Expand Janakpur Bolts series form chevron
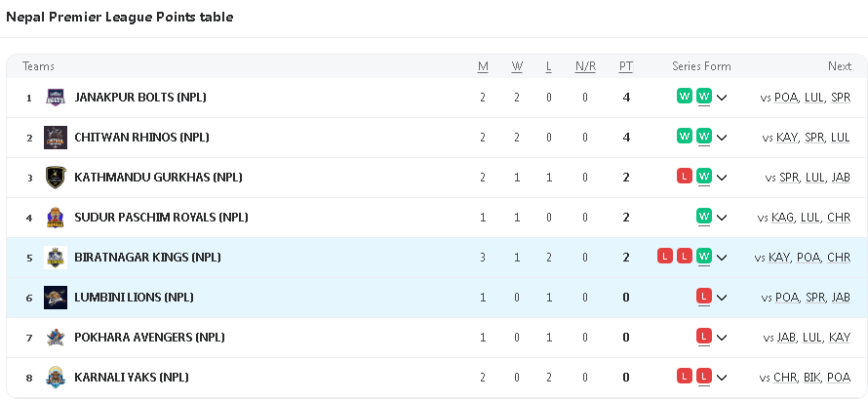 722,98
